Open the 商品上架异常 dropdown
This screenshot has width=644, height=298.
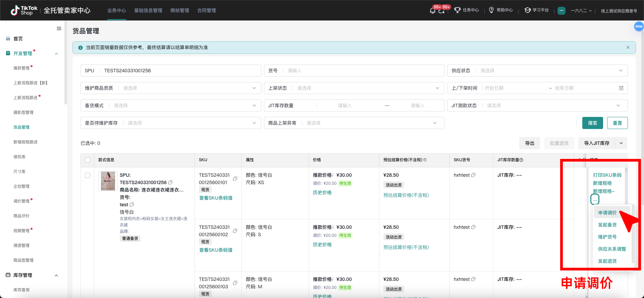[354, 123]
